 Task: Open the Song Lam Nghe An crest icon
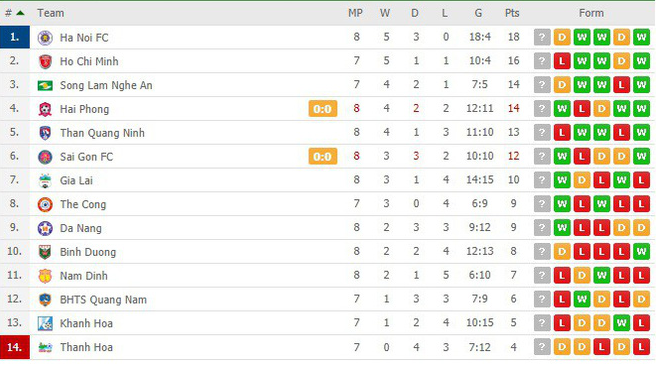coord(45,85)
